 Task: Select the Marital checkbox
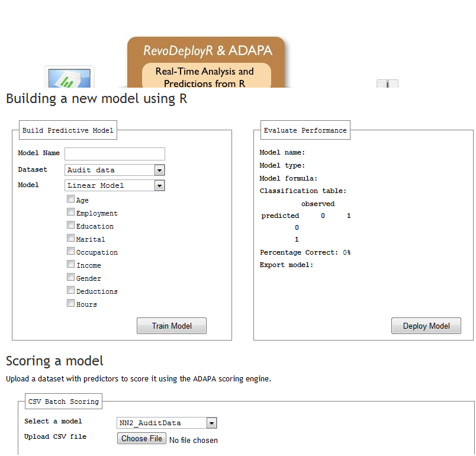pos(71,239)
